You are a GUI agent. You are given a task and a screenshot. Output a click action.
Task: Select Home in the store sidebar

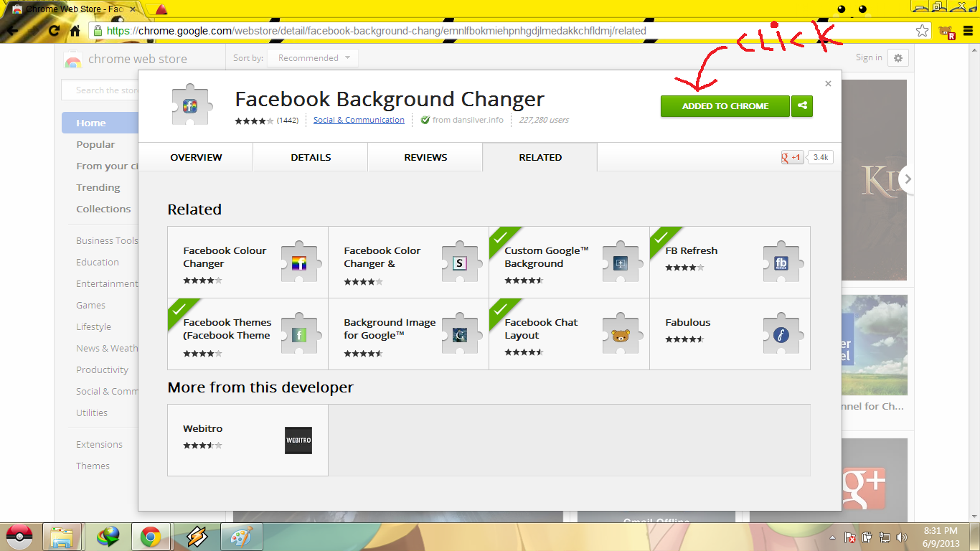click(100, 123)
